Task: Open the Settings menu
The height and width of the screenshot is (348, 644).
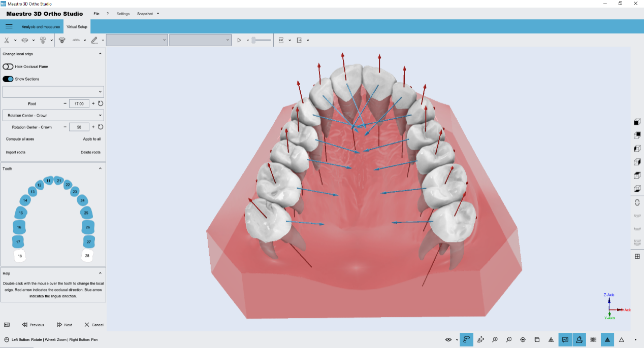Action: point(123,14)
